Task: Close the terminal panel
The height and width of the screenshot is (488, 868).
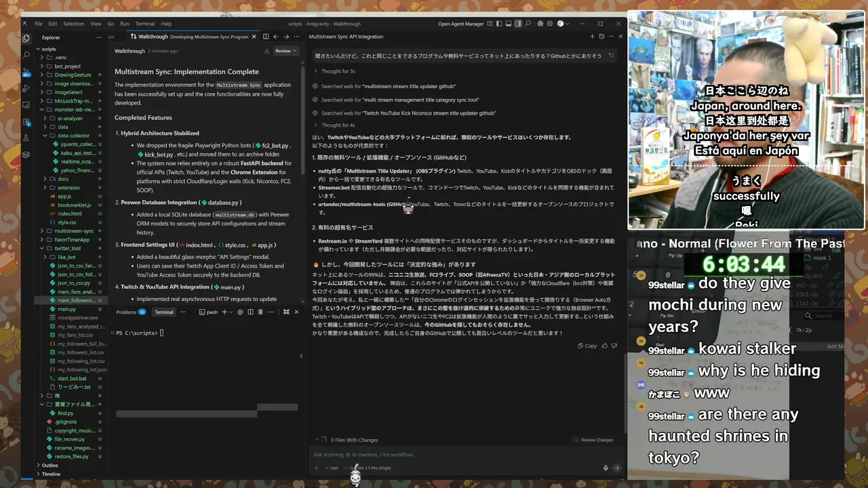Action: (296, 312)
